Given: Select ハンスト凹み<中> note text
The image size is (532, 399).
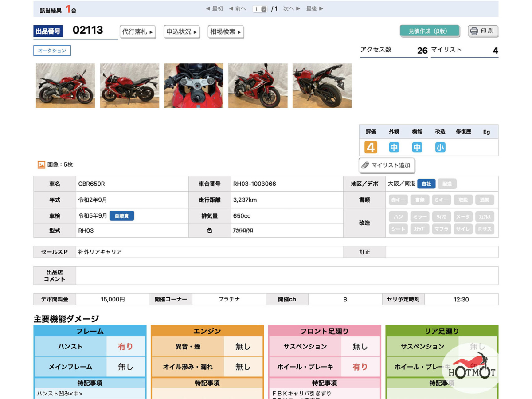Looking at the screenshot, I should pos(59,394).
